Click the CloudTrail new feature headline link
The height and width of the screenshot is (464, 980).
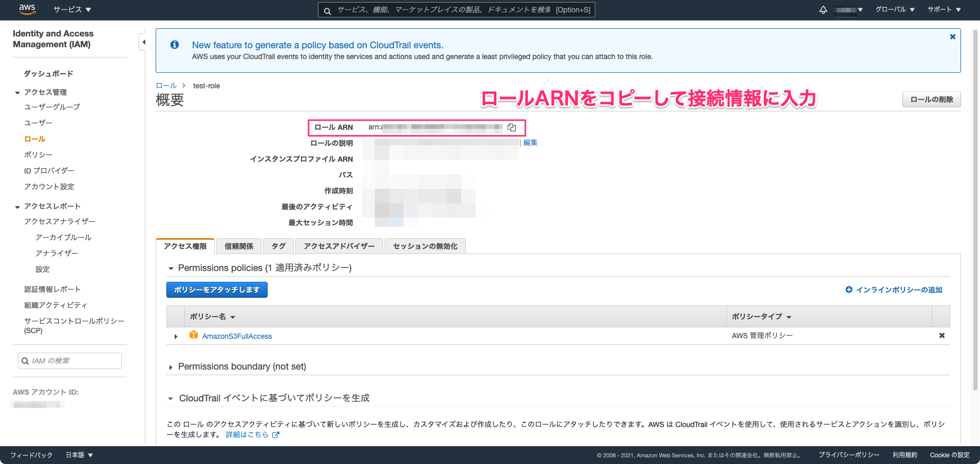point(317,45)
